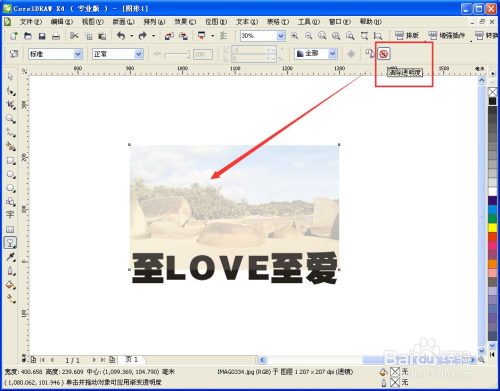
Task: Open the 视图(V) menu
Action: click(93, 22)
